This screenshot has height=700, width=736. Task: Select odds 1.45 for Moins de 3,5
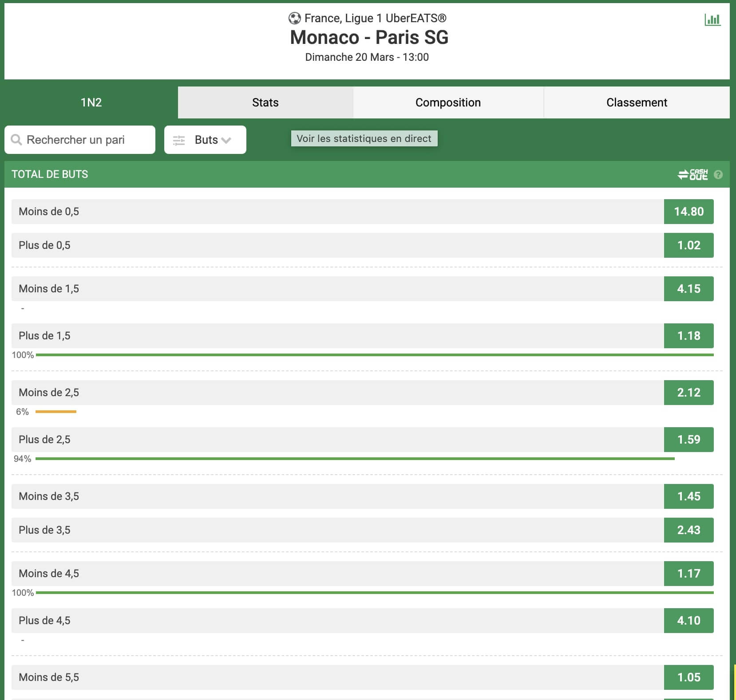tap(689, 496)
